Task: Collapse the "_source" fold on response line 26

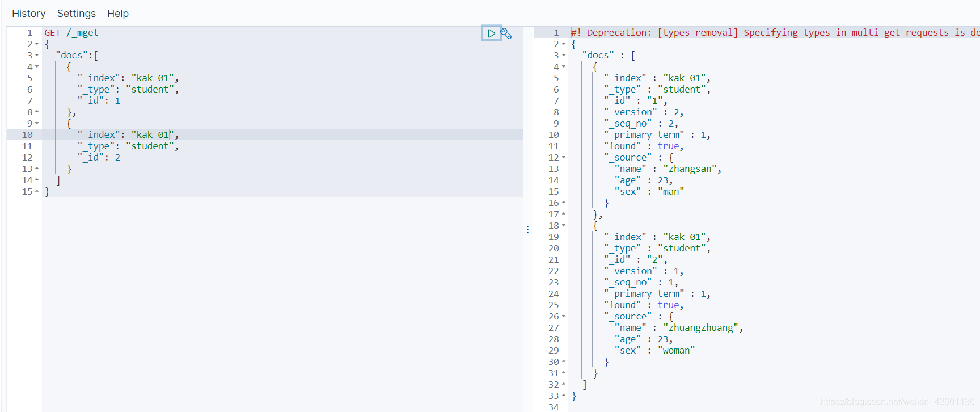Action: (564, 317)
